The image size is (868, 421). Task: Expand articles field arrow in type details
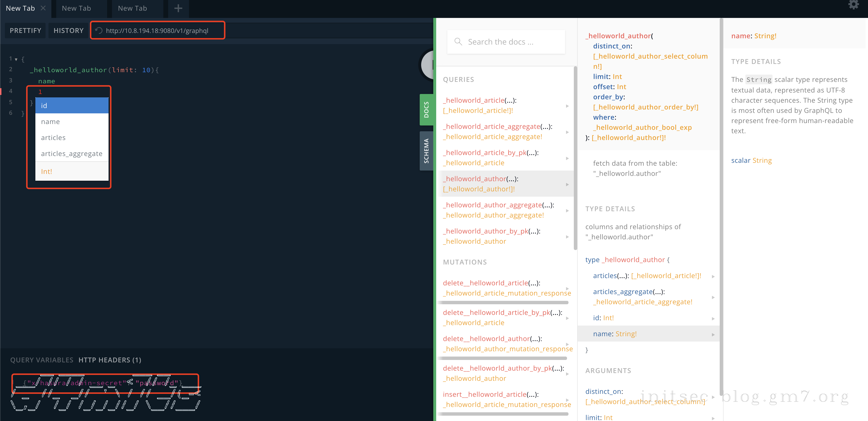pos(713,276)
